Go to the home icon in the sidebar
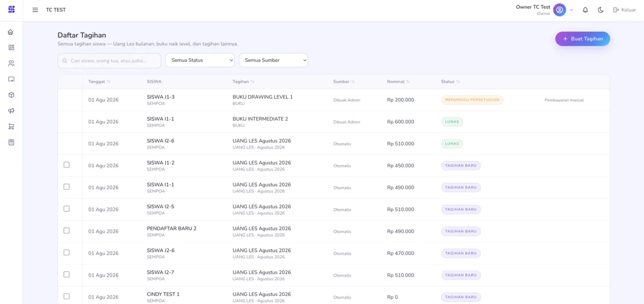The width and height of the screenshot is (644, 304). (x=11, y=32)
